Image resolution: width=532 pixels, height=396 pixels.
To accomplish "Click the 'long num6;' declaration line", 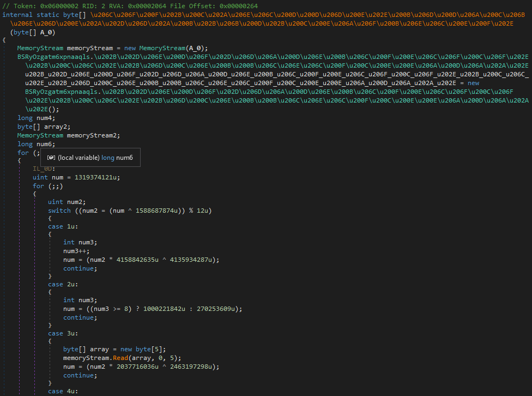I will point(37,144).
